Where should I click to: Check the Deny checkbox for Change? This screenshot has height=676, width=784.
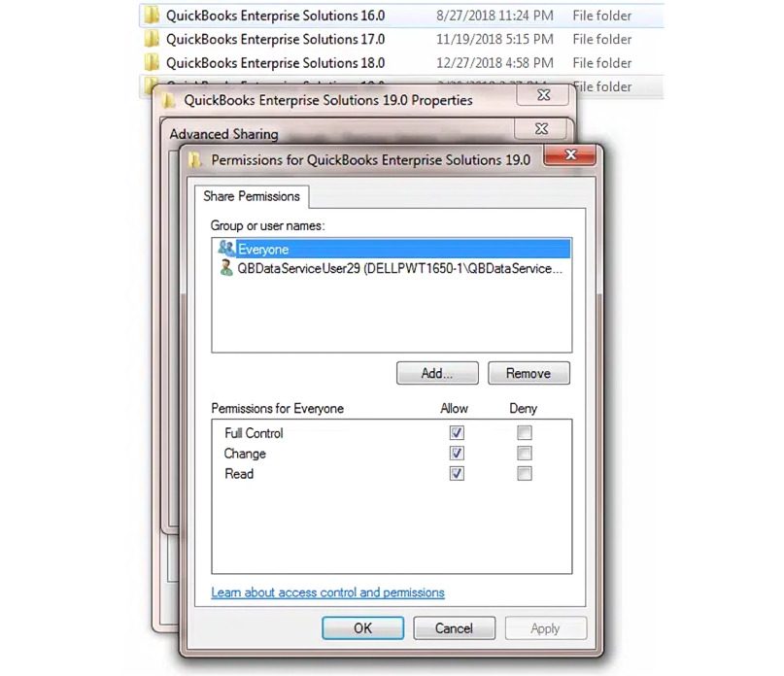coord(525,453)
